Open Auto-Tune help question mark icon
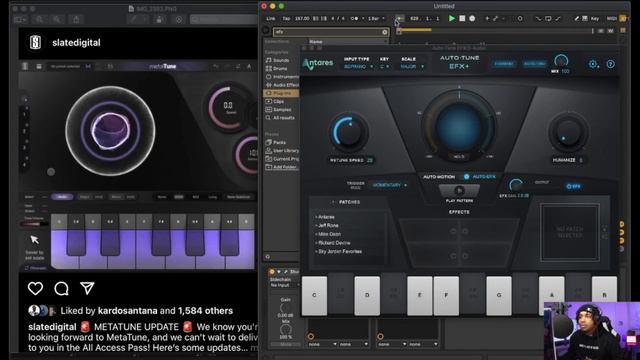The width and height of the screenshot is (640, 360). coord(611,64)
